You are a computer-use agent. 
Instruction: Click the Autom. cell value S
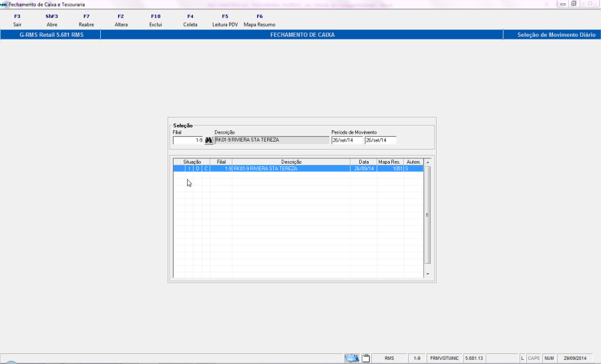[x=413, y=168]
